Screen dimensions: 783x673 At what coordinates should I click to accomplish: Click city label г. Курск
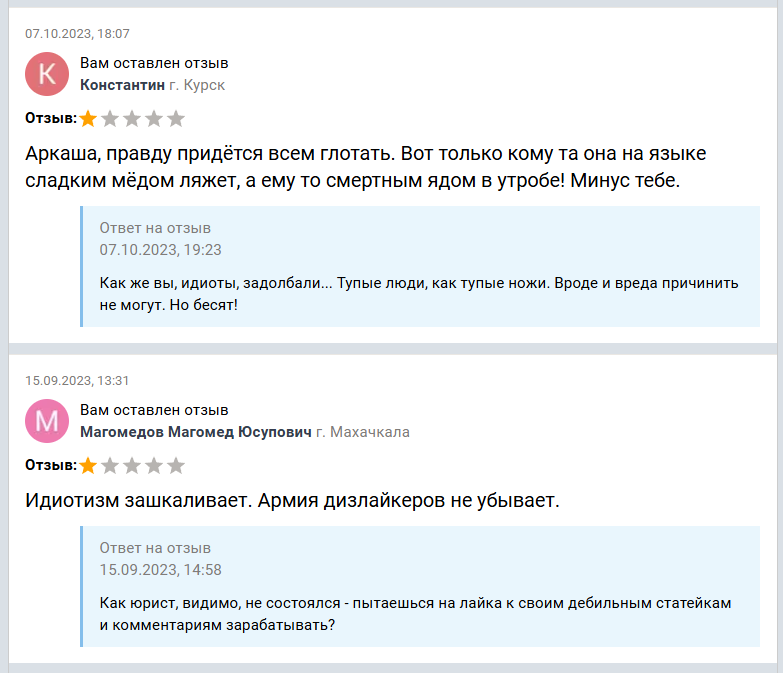click(x=197, y=85)
